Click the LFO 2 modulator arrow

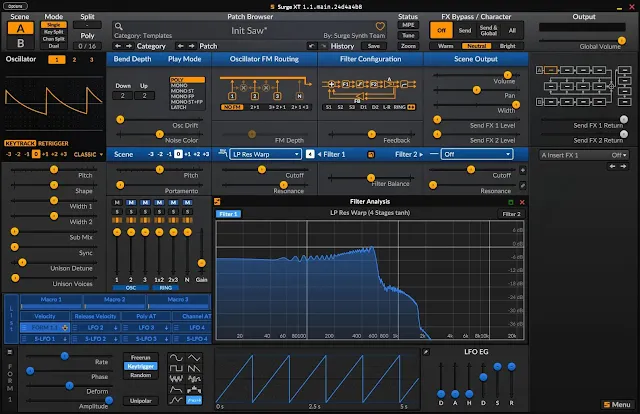pyautogui.click(x=116, y=327)
